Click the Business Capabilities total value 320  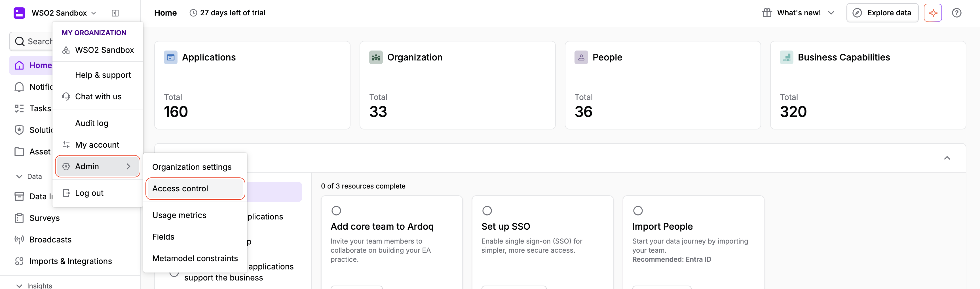point(793,112)
